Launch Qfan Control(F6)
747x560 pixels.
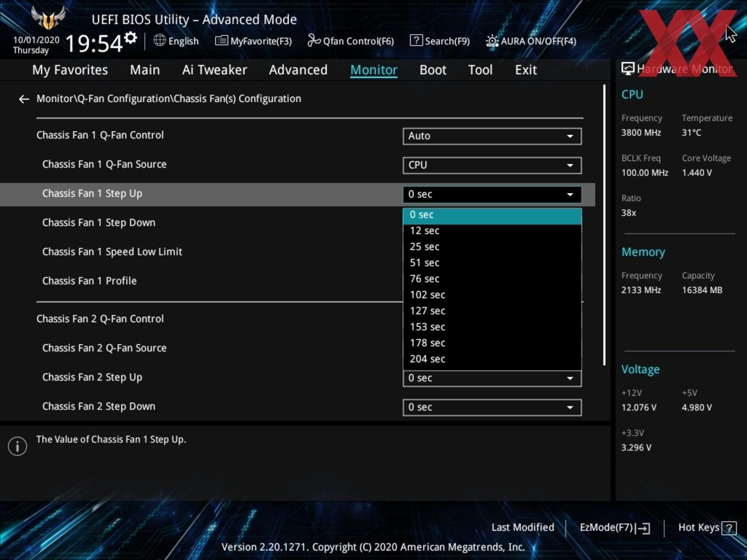pyautogui.click(x=350, y=41)
